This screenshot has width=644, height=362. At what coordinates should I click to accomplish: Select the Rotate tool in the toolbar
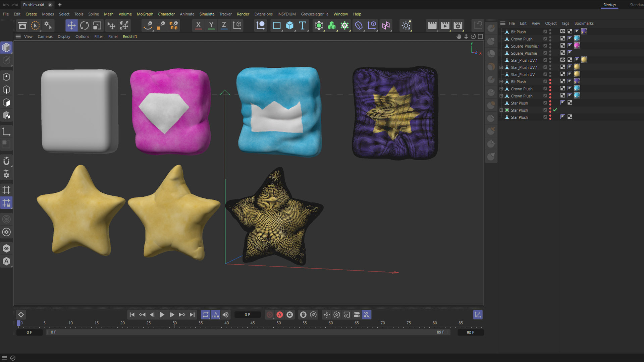[x=84, y=25]
